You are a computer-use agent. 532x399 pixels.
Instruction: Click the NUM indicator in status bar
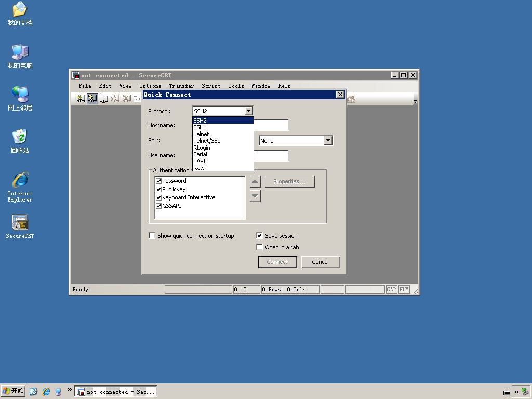404,289
